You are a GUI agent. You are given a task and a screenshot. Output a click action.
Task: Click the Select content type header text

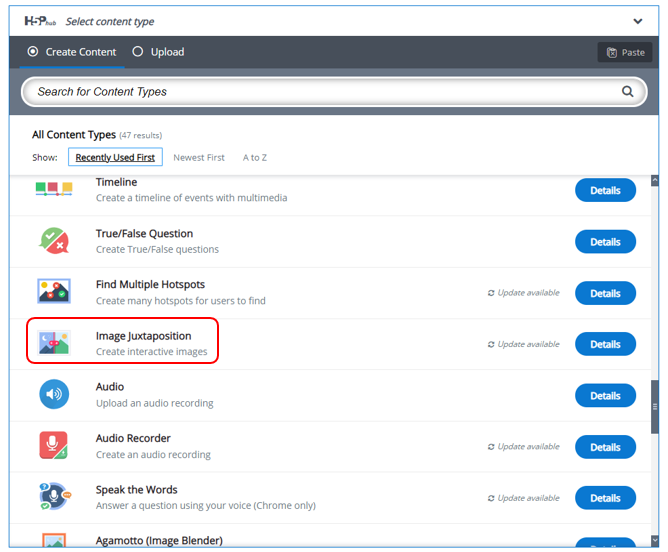tap(109, 21)
